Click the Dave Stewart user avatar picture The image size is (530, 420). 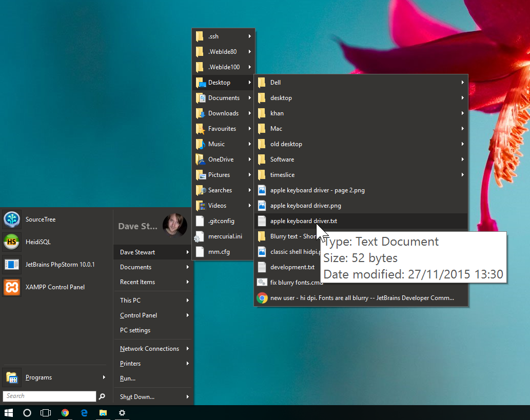pyautogui.click(x=174, y=226)
